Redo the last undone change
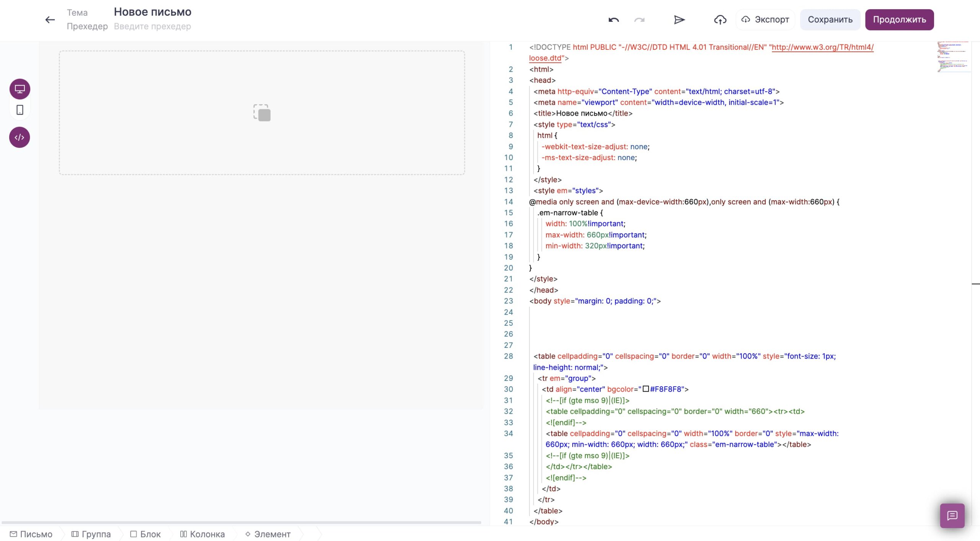The height and width of the screenshot is (541, 980). click(639, 20)
